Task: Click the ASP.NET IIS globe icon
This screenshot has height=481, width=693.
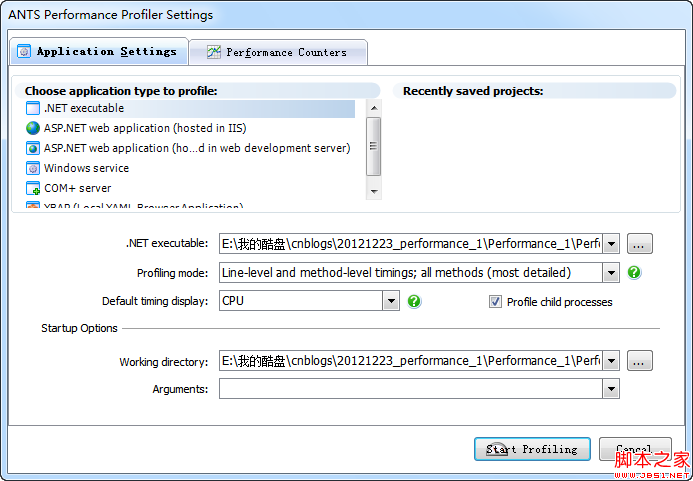Action: (33, 128)
